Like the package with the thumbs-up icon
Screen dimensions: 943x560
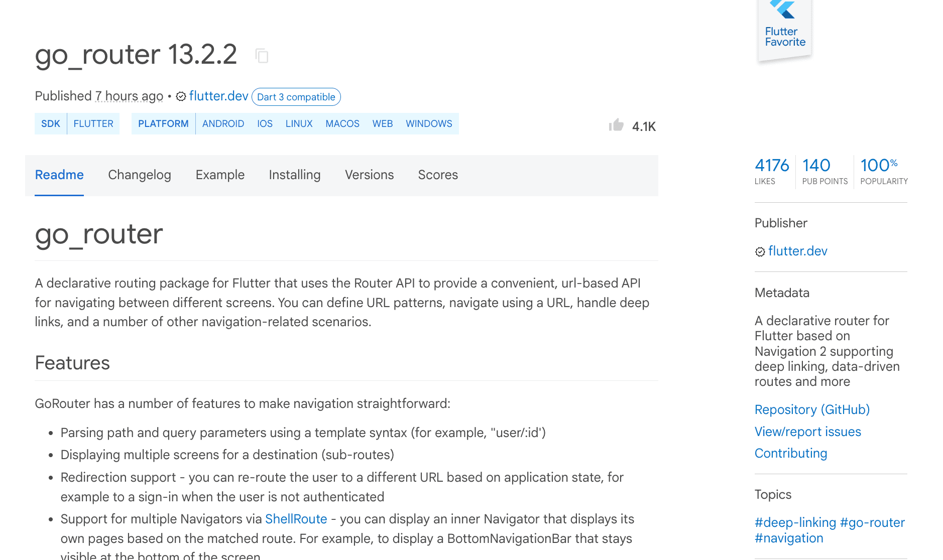pos(616,125)
